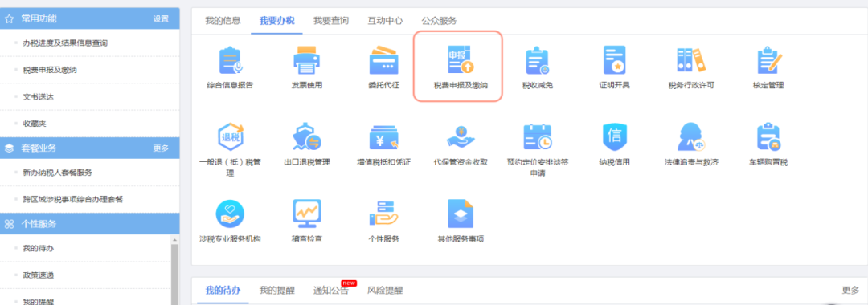Click the stack icon beside 套餐业务

[10, 148]
